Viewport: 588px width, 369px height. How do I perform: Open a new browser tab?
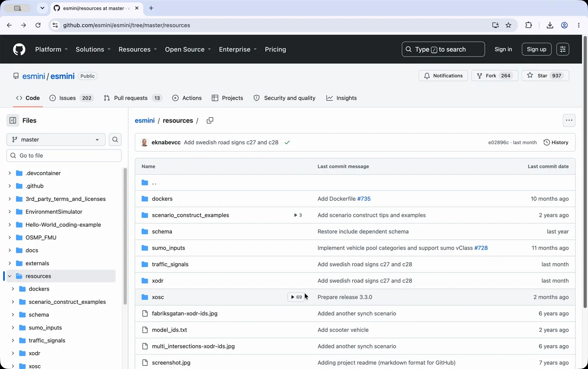point(151,8)
